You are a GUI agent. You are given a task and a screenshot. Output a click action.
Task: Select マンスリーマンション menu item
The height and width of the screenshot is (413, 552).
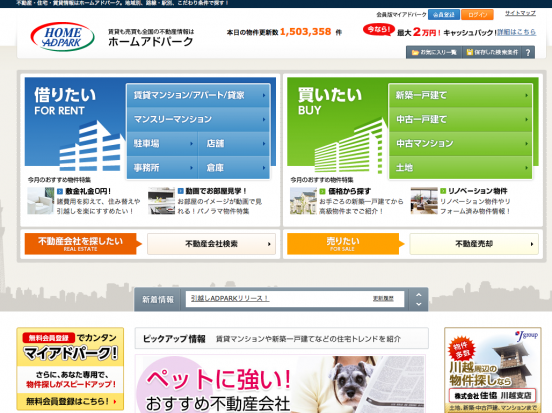pos(199,119)
